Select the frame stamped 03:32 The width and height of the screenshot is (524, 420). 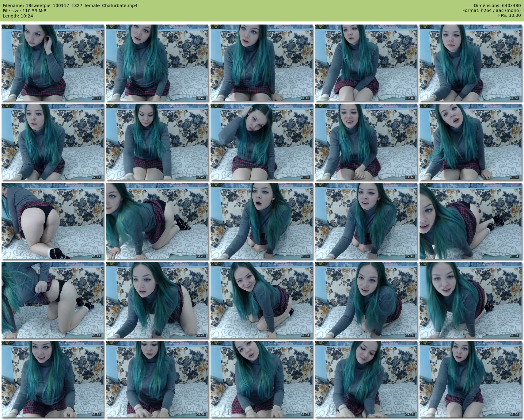pos(366,142)
